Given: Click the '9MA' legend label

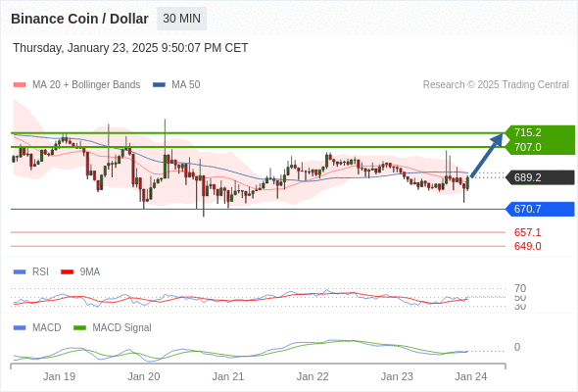Looking at the screenshot, I should click(90, 272).
